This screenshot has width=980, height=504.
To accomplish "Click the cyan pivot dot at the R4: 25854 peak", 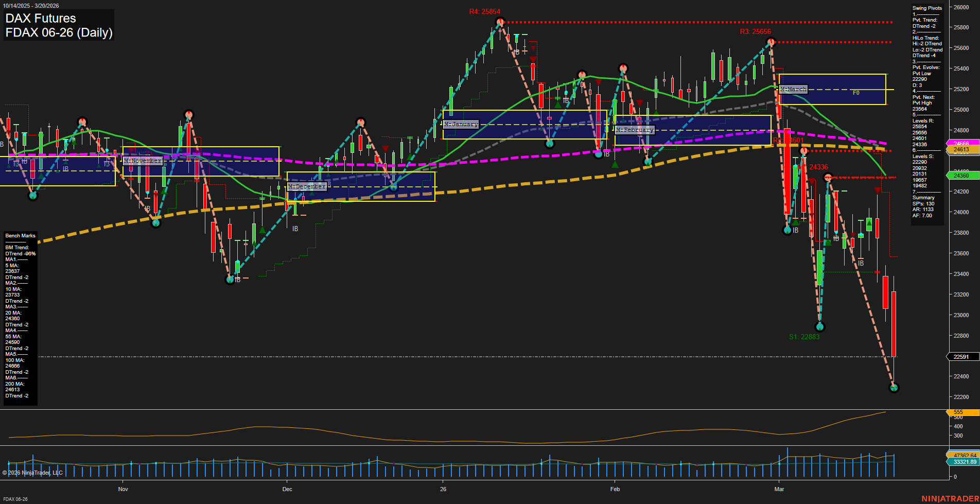I will pos(500,22).
